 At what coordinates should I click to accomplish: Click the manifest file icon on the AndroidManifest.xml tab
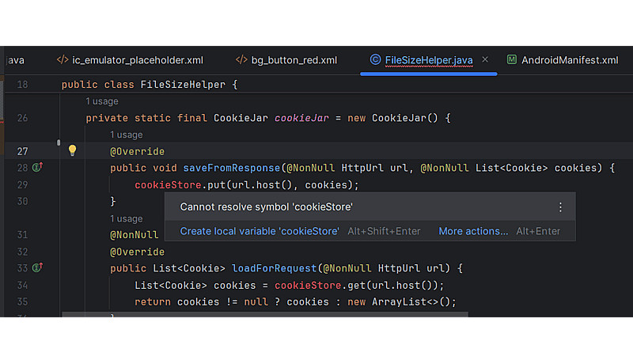[x=512, y=60]
